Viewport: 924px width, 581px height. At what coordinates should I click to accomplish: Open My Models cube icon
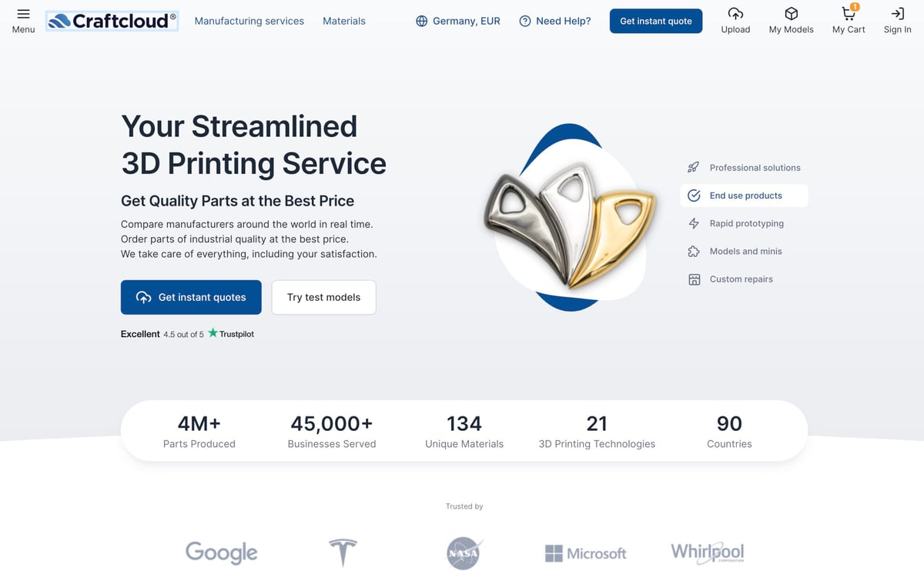pos(791,14)
